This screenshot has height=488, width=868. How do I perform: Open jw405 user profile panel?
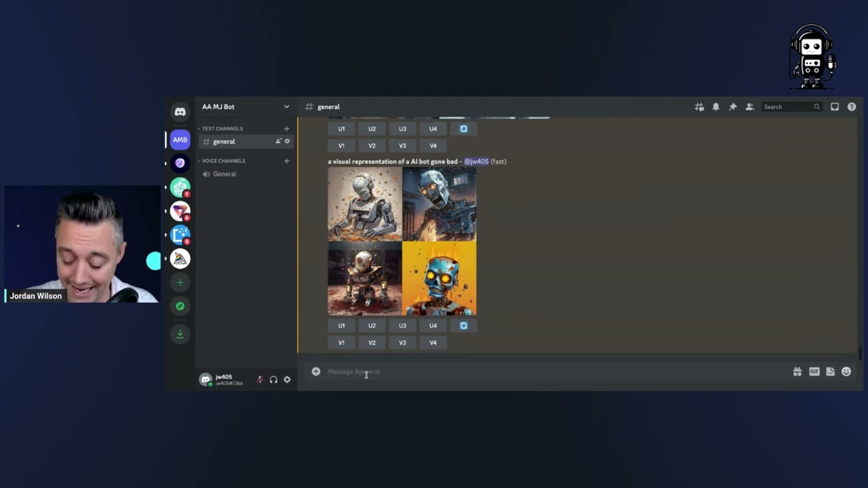(x=222, y=380)
